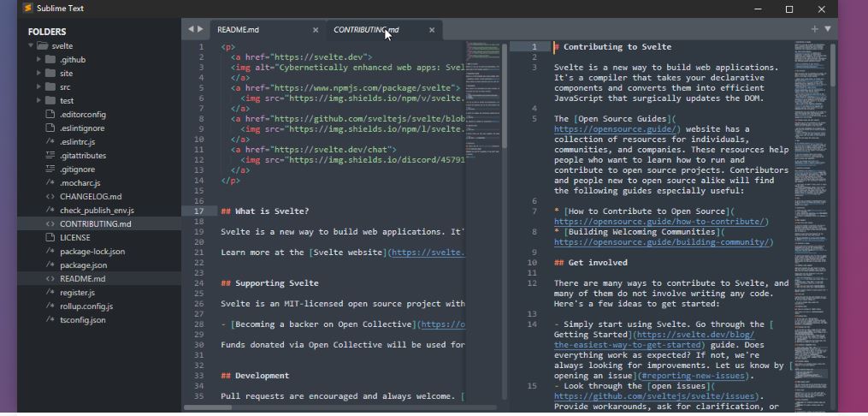Close the CONTRIBUTING.md tab

432,30
